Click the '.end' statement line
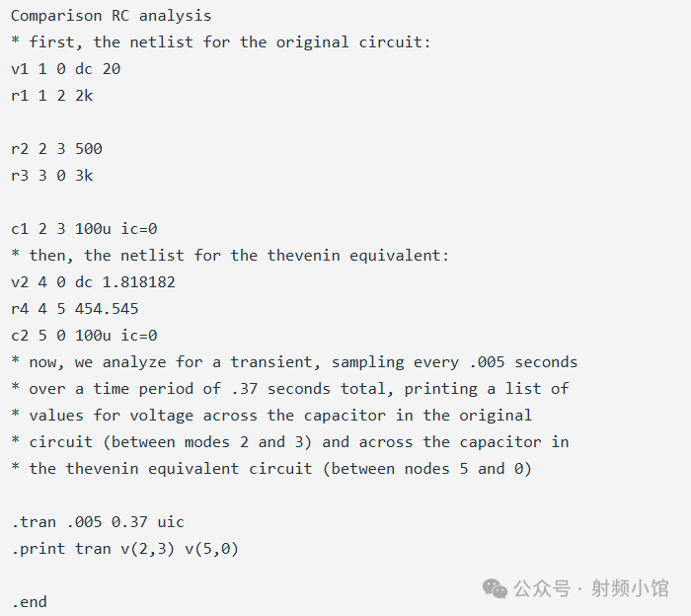 [29, 602]
